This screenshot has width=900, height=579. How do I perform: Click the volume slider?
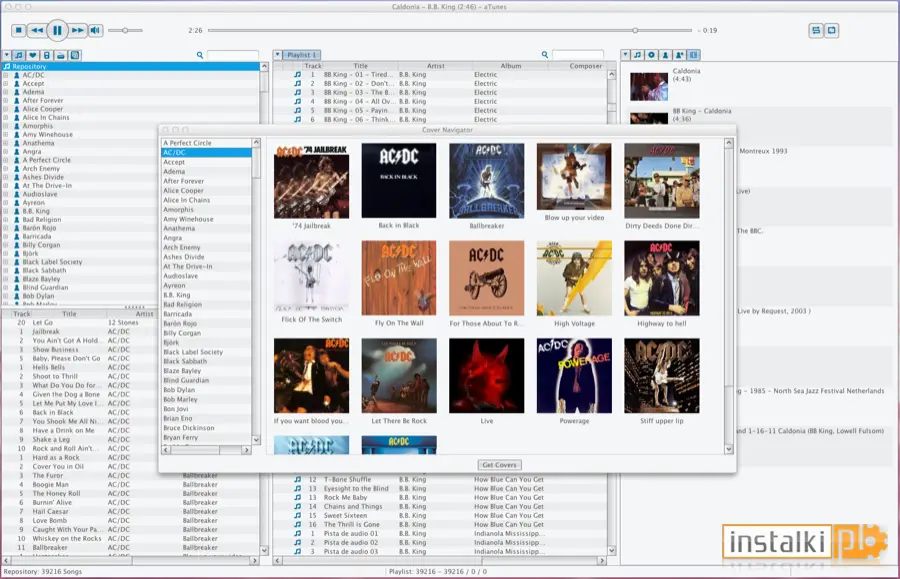[125, 30]
